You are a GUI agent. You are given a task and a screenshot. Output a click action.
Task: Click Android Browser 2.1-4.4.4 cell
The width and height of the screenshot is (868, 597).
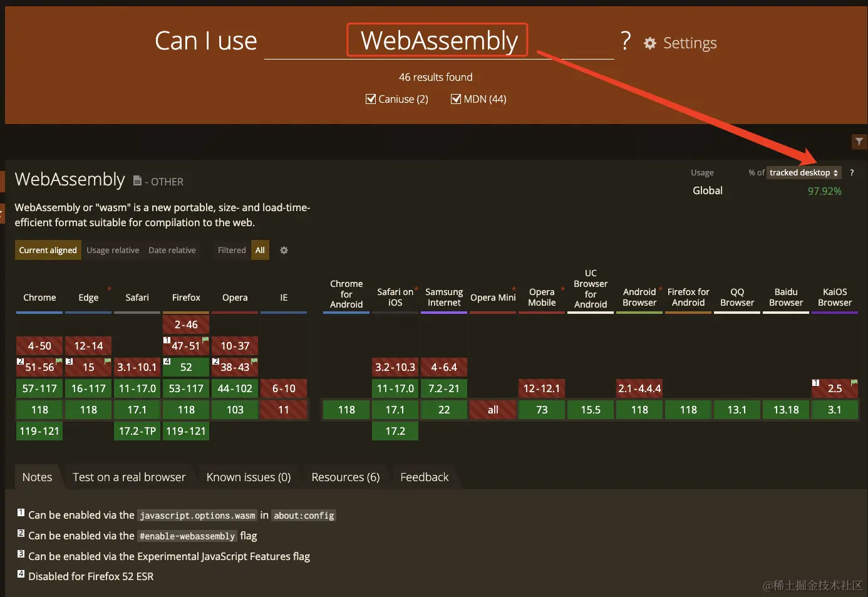click(x=639, y=388)
